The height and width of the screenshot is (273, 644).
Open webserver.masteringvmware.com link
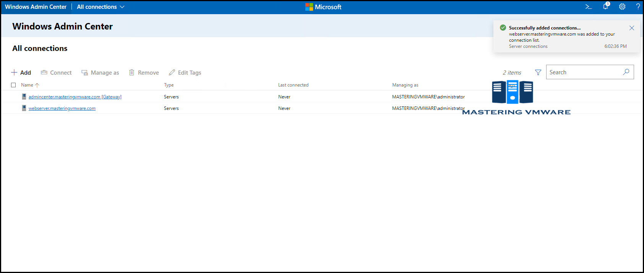(62, 108)
